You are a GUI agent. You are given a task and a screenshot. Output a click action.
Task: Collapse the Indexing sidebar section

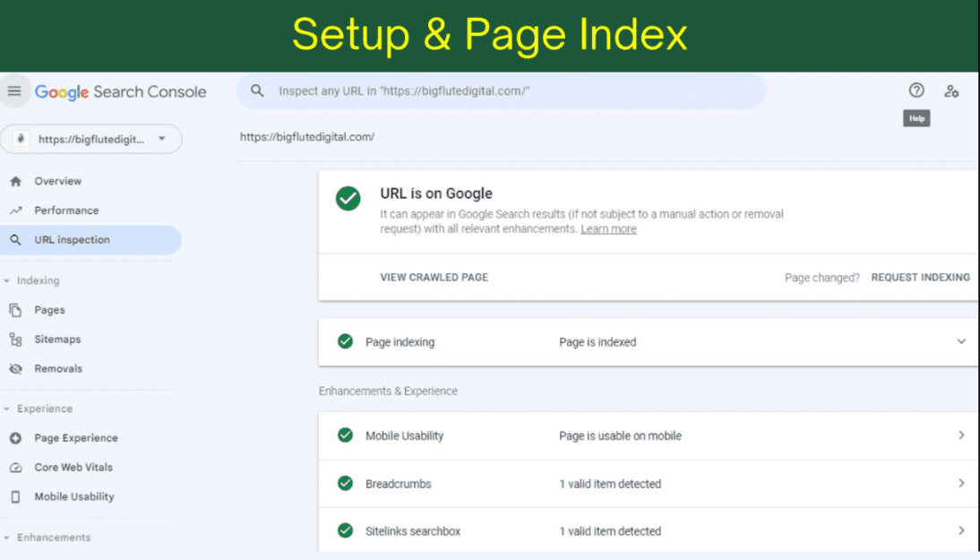tap(8, 281)
